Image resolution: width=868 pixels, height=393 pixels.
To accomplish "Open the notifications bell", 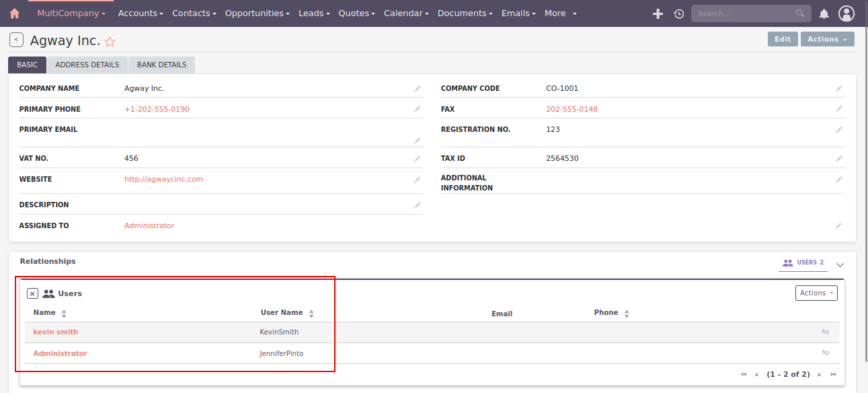I will click(x=824, y=13).
